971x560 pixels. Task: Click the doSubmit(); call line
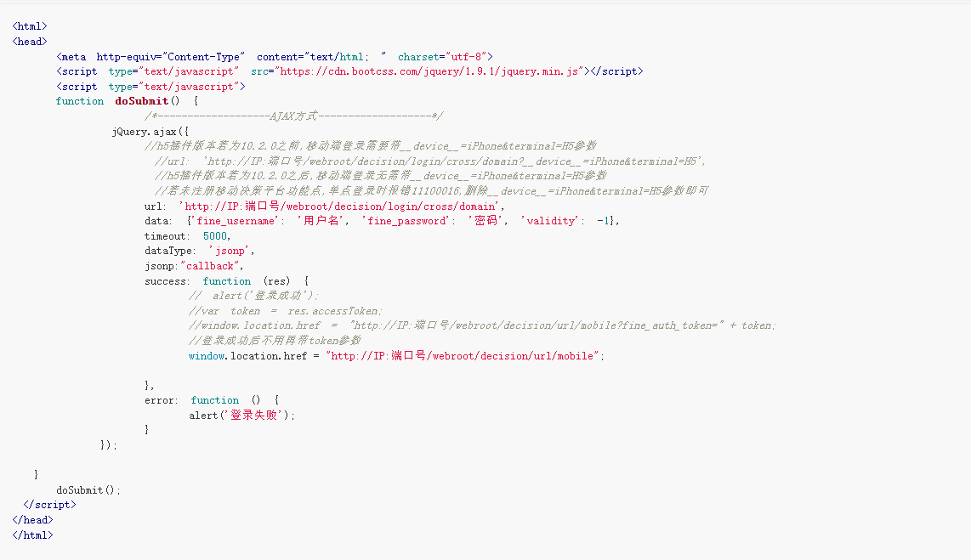[x=88, y=490]
